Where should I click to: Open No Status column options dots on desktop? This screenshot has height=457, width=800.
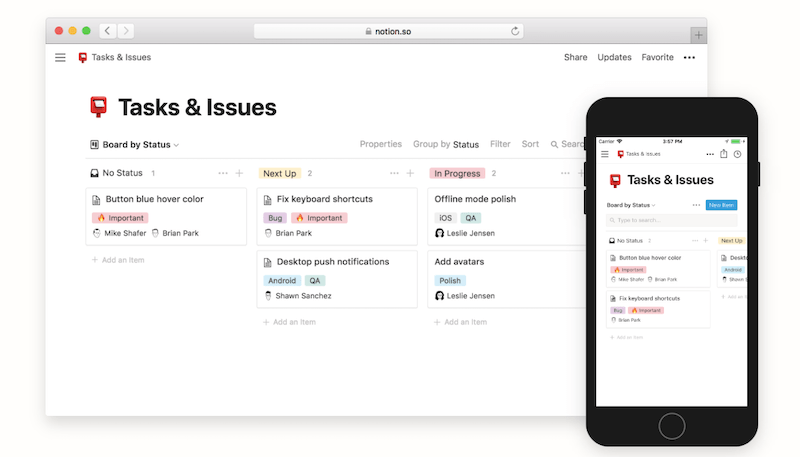point(223,173)
